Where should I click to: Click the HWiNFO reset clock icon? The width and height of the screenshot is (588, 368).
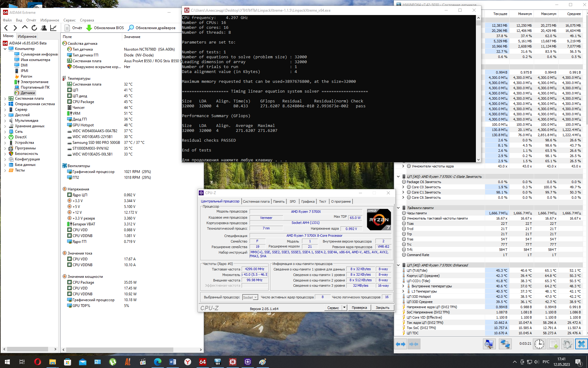click(539, 344)
